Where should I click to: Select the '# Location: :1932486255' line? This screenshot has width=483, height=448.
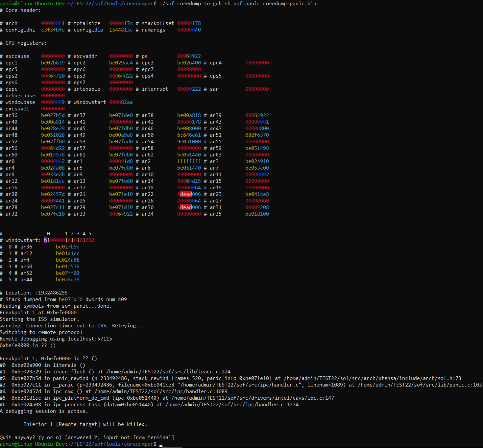click(x=34, y=293)
